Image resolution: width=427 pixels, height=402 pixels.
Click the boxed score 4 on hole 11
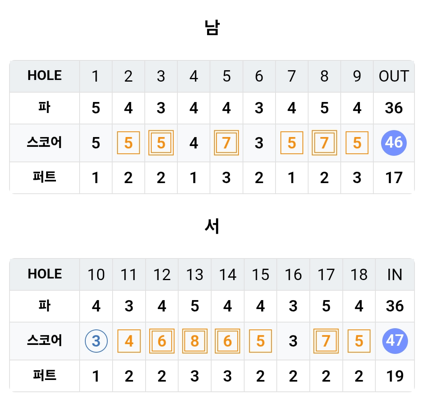coord(129,341)
